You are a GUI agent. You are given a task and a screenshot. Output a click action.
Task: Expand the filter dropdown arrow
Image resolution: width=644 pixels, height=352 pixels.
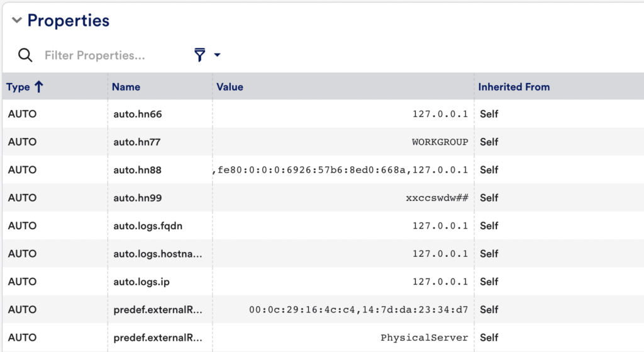click(x=217, y=55)
